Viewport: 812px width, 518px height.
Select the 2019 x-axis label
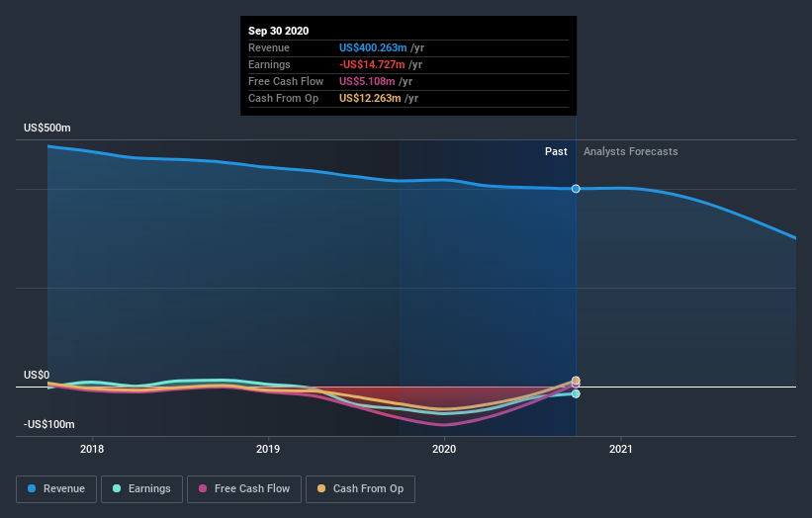(268, 449)
